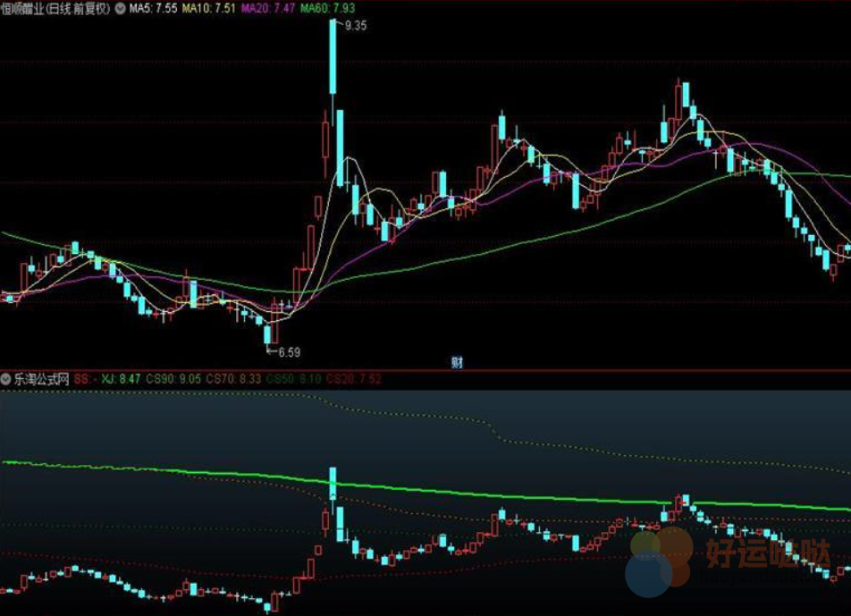The width and height of the screenshot is (851, 616).
Task: Select the MA20: 7.47 indicator label
Action: [x=268, y=9]
